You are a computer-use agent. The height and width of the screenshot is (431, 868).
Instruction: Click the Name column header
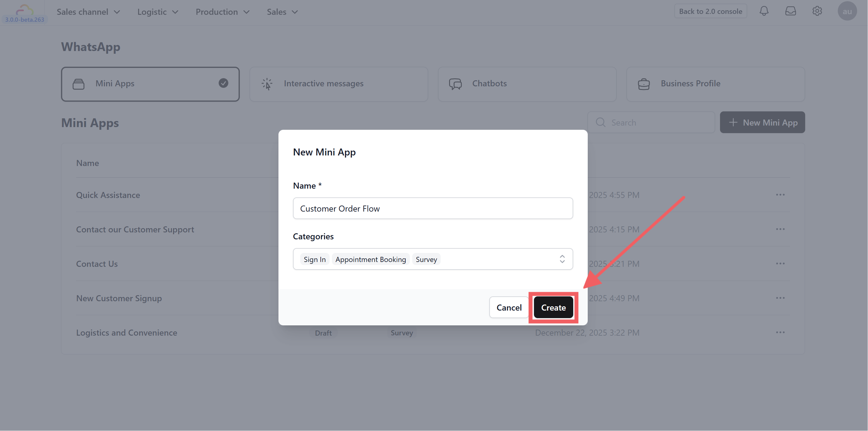87,163
